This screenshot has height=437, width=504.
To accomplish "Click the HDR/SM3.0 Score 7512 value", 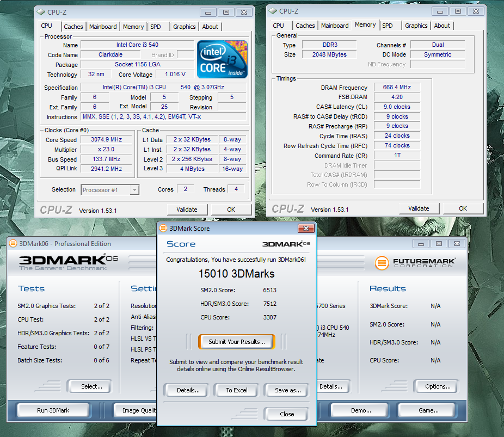I will point(269,304).
